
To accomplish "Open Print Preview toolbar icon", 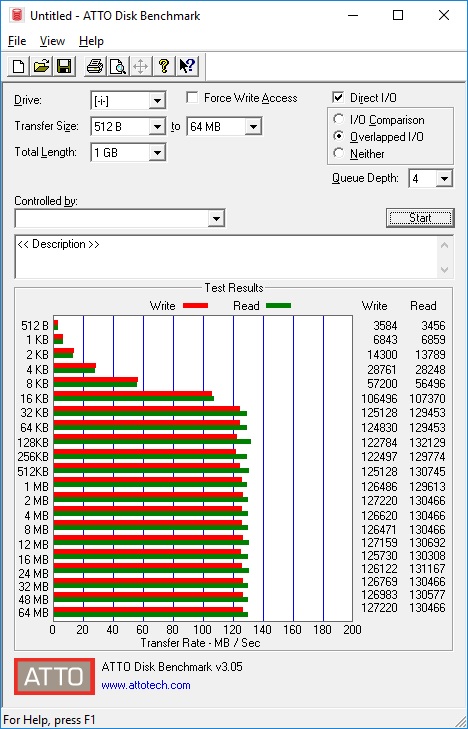I will [118, 66].
